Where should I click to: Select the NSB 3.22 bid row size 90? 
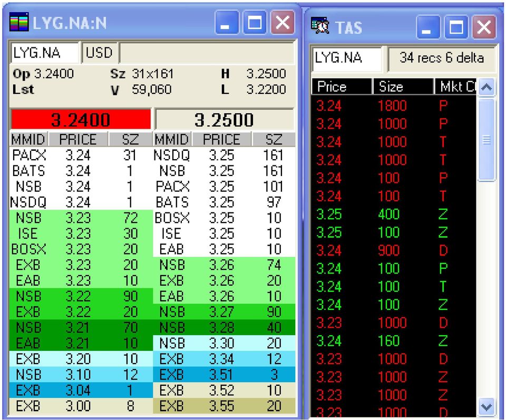(81, 296)
